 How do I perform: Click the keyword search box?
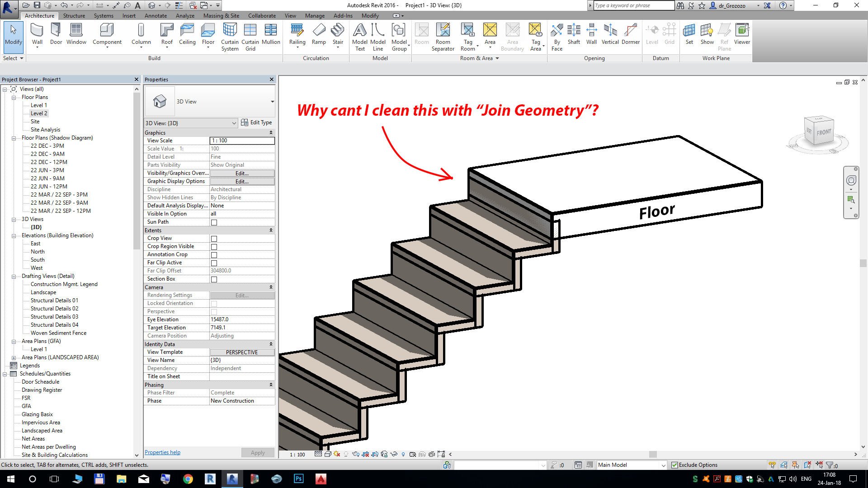coord(634,5)
